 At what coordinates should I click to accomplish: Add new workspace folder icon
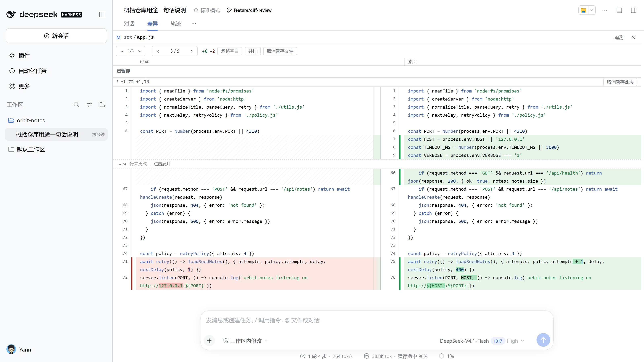click(x=102, y=104)
